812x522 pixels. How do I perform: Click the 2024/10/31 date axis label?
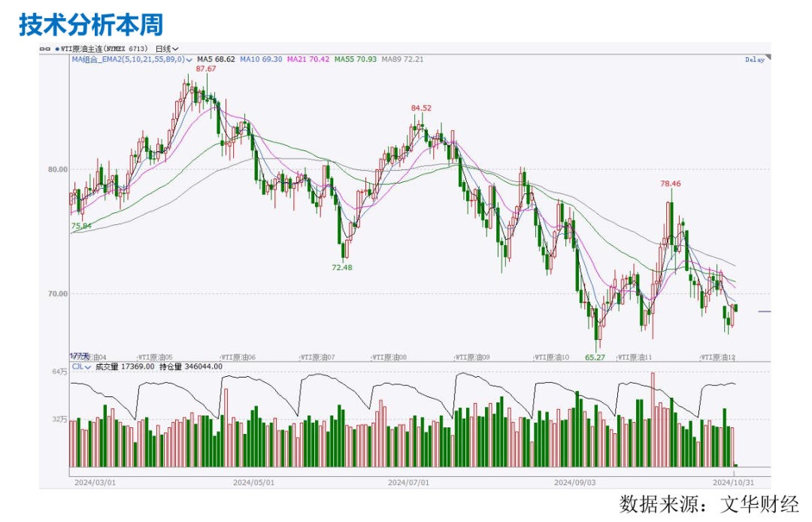coord(733,481)
